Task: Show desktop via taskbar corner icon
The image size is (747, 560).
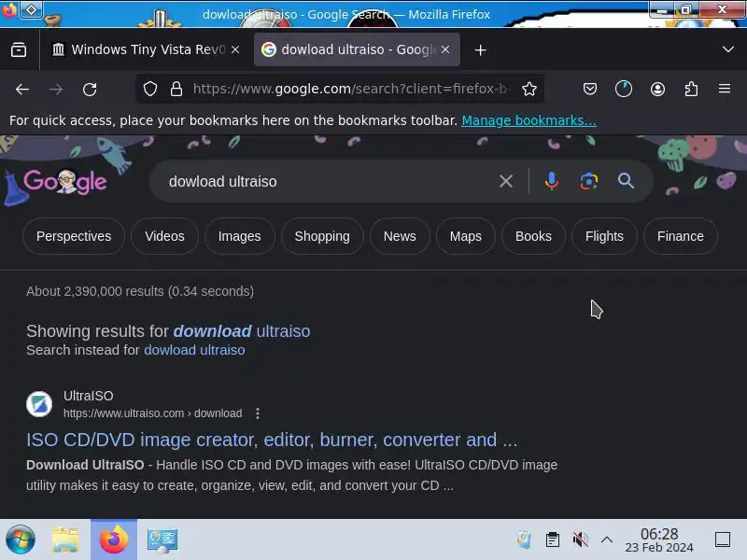Action: coord(723,539)
